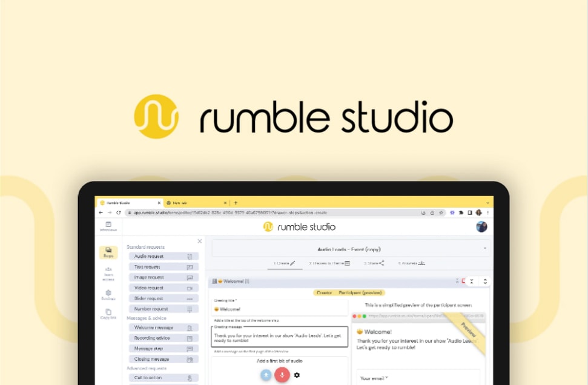The height and width of the screenshot is (385, 588).
Task: Click the browser Forward arrow
Action: [x=110, y=212]
